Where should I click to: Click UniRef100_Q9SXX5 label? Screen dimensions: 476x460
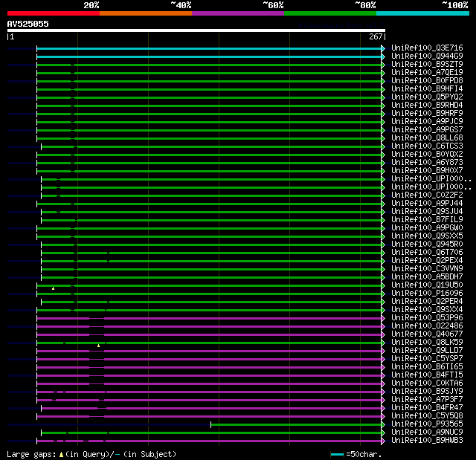coord(427,236)
